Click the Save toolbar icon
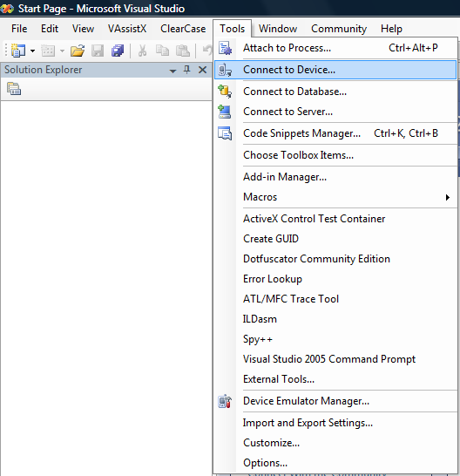Screen dimensions: 460x476 pyautogui.click(x=98, y=51)
